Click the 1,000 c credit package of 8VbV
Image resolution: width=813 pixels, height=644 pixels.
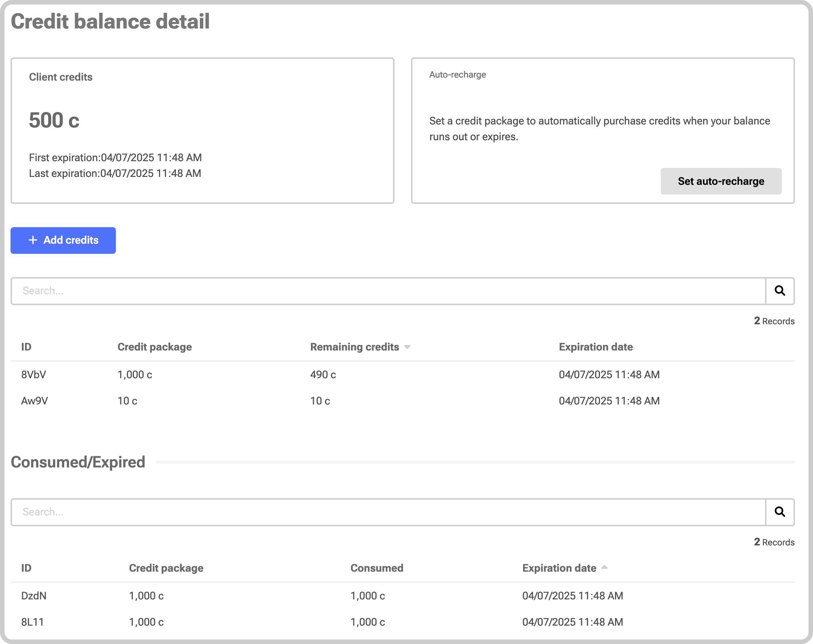coord(135,374)
